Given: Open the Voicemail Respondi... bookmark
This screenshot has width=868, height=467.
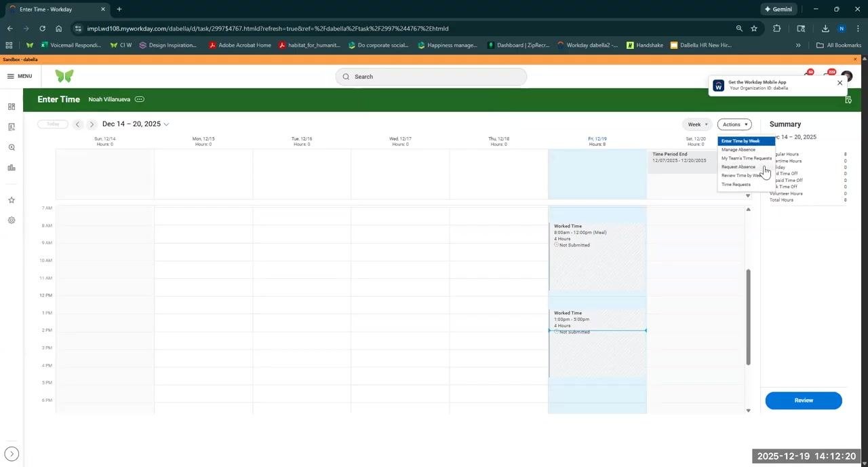Looking at the screenshot, I should click(x=71, y=45).
